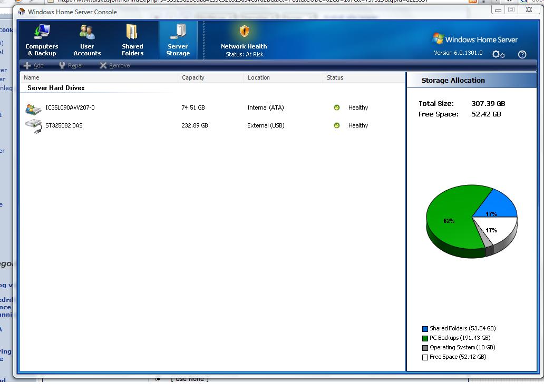Click the Repair toolbar button
This screenshot has width=544, height=392.
72,65
